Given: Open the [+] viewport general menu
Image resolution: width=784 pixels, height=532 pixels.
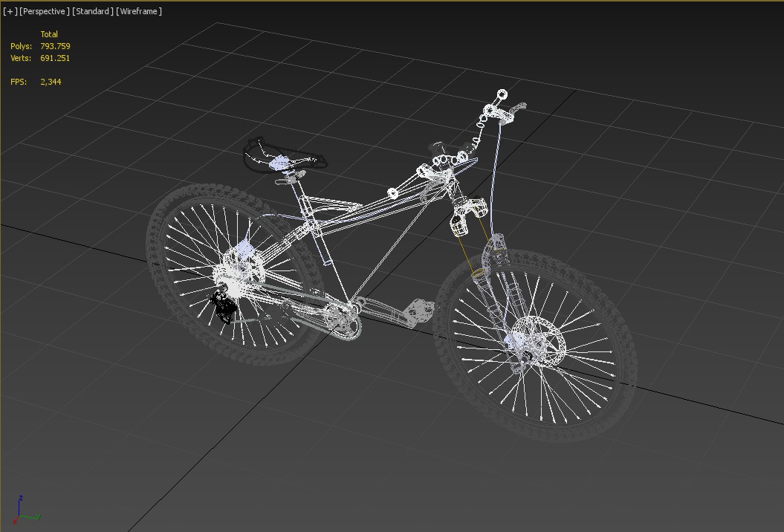Looking at the screenshot, I should (10, 11).
